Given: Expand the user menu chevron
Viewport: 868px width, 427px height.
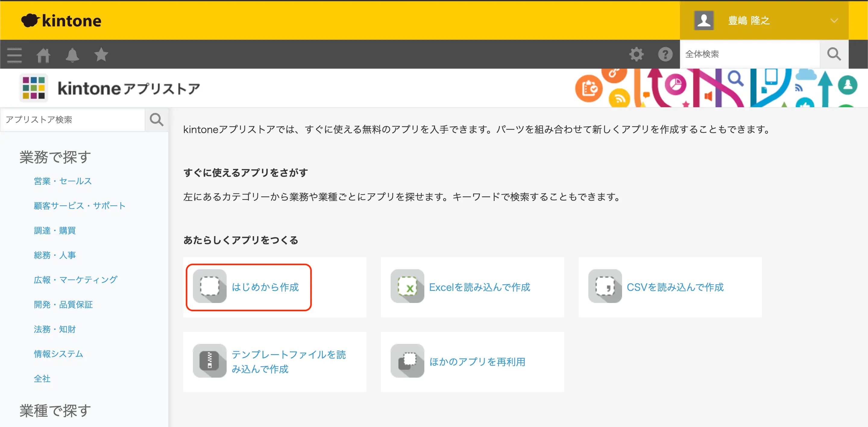Looking at the screenshot, I should tap(834, 20).
